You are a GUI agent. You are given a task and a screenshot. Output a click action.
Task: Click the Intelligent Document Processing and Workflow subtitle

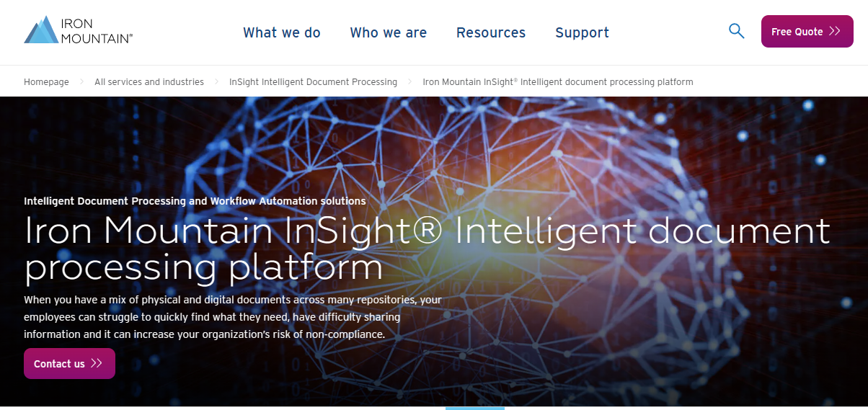coord(195,201)
